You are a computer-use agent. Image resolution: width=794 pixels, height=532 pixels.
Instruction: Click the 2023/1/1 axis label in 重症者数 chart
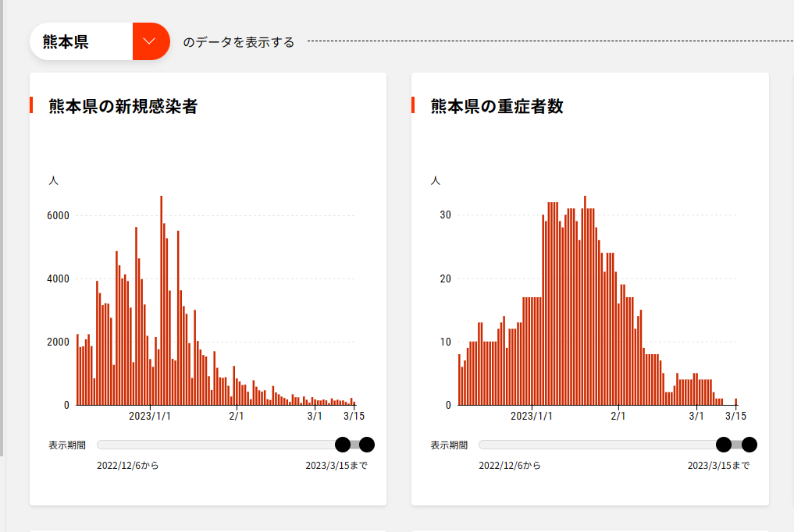(x=532, y=417)
